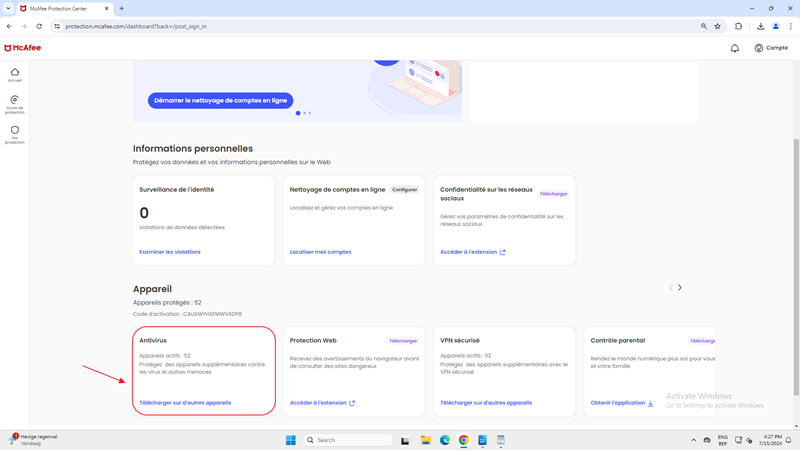This screenshot has height=450, width=800.
Task: Open Microsoft Edge from taskbar
Action: [445, 440]
